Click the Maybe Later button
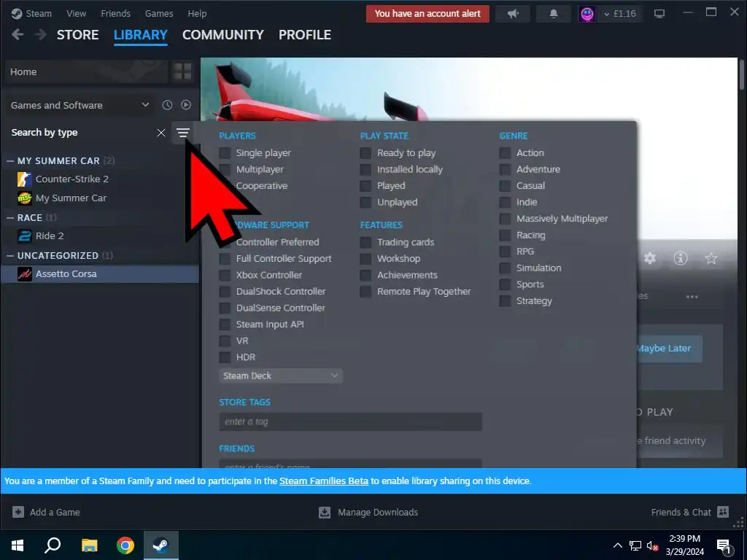 [x=669, y=349]
